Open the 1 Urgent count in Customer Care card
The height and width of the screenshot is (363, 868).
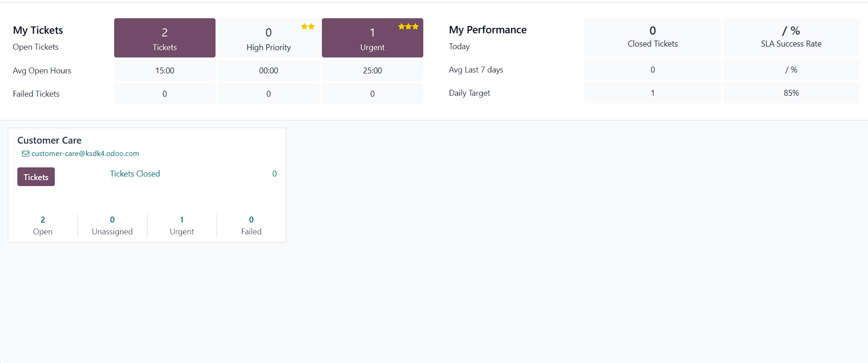182,225
